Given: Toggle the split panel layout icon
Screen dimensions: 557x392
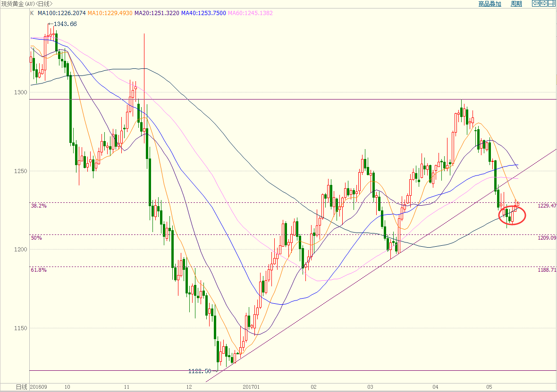Looking at the screenshot, I should point(552,4).
